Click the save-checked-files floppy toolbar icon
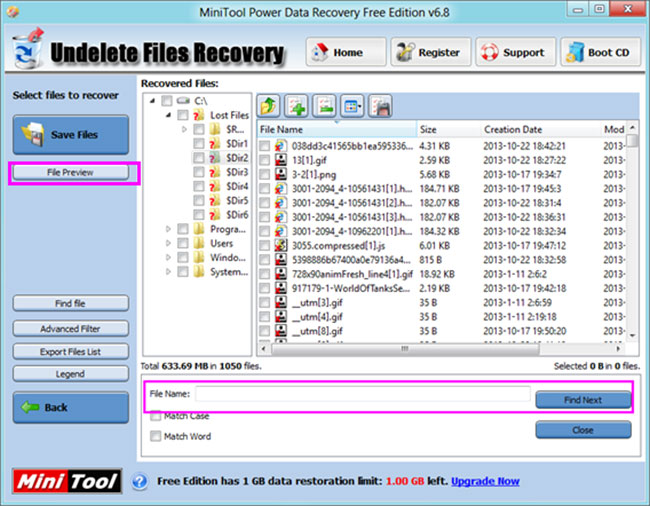The height and width of the screenshot is (506, 650). 380,107
